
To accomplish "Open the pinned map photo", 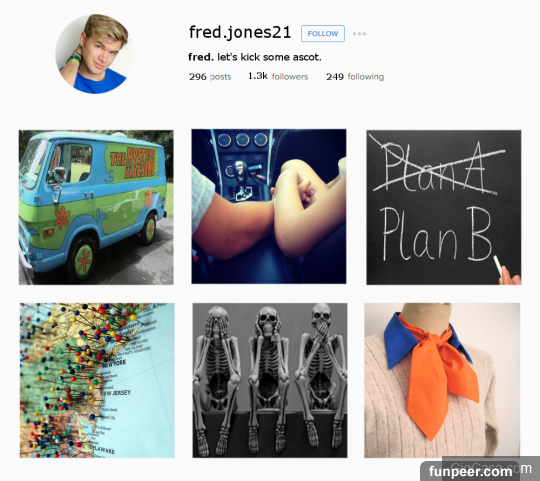I will click(97, 380).
